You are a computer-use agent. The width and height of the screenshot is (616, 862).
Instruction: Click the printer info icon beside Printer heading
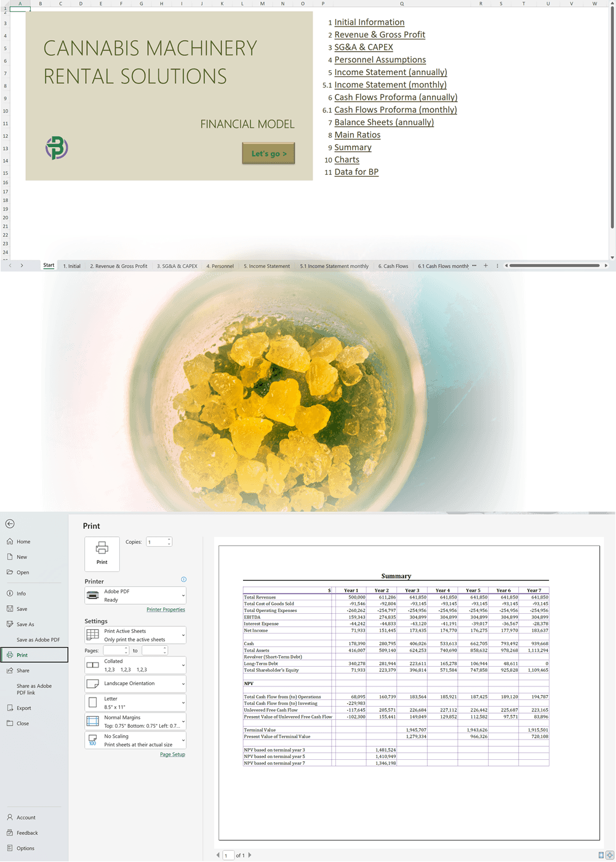pyautogui.click(x=183, y=579)
